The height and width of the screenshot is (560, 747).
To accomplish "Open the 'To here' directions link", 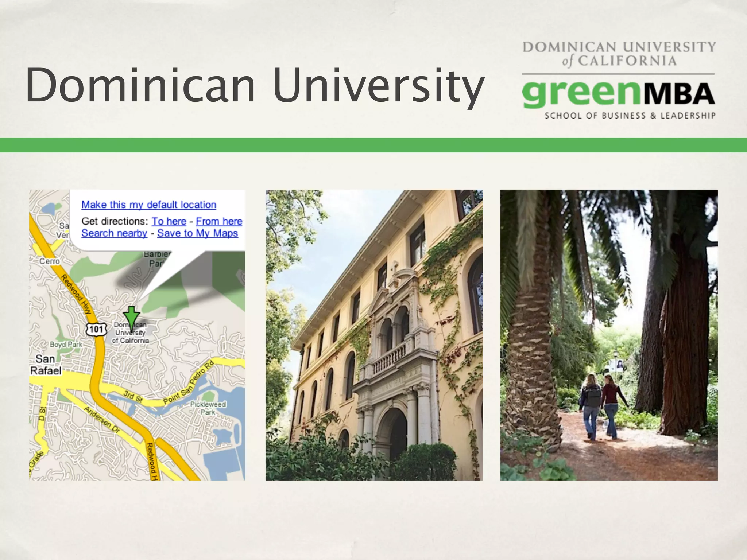I will 169,221.
